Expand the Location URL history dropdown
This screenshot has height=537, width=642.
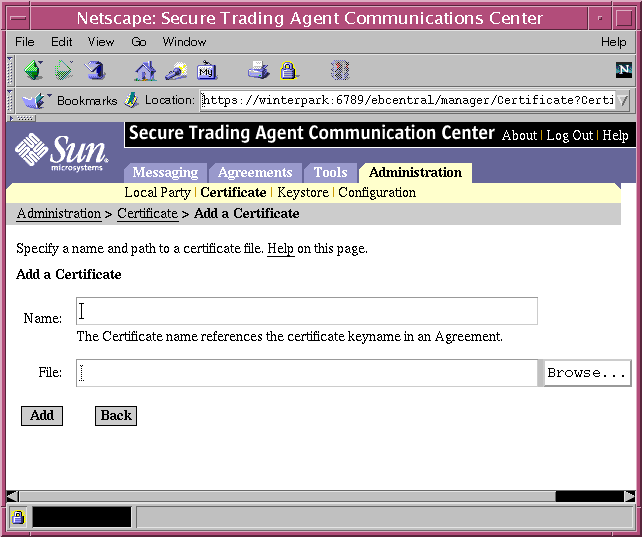pyautogui.click(x=623, y=100)
